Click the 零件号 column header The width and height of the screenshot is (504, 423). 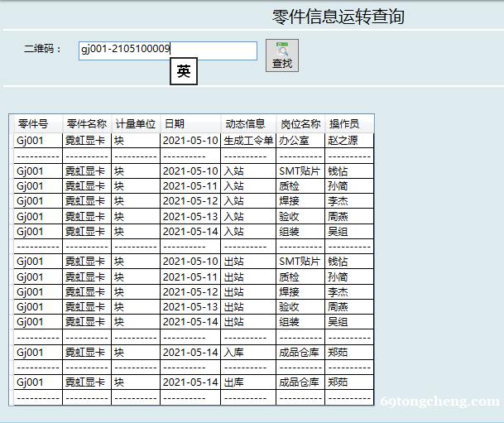point(34,124)
